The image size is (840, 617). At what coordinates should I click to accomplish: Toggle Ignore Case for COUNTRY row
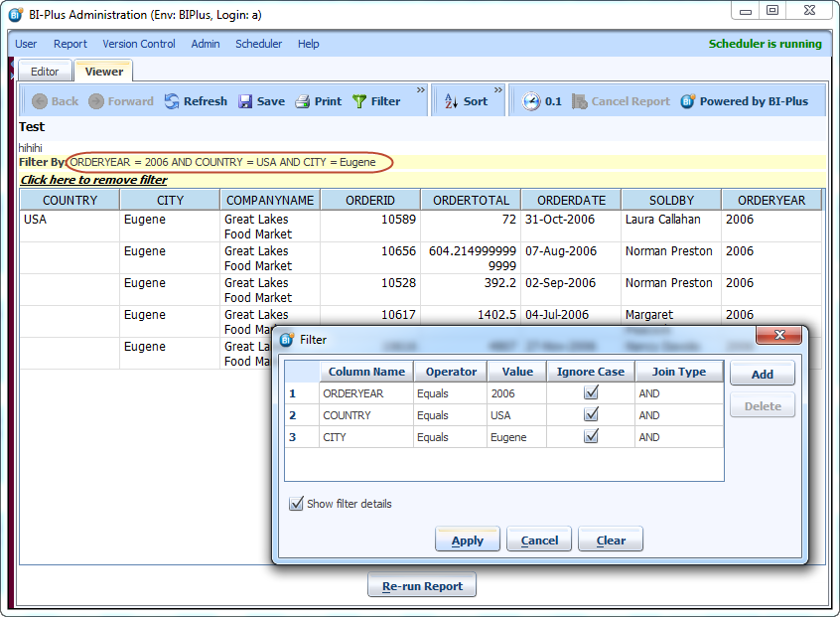tap(591, 415)
